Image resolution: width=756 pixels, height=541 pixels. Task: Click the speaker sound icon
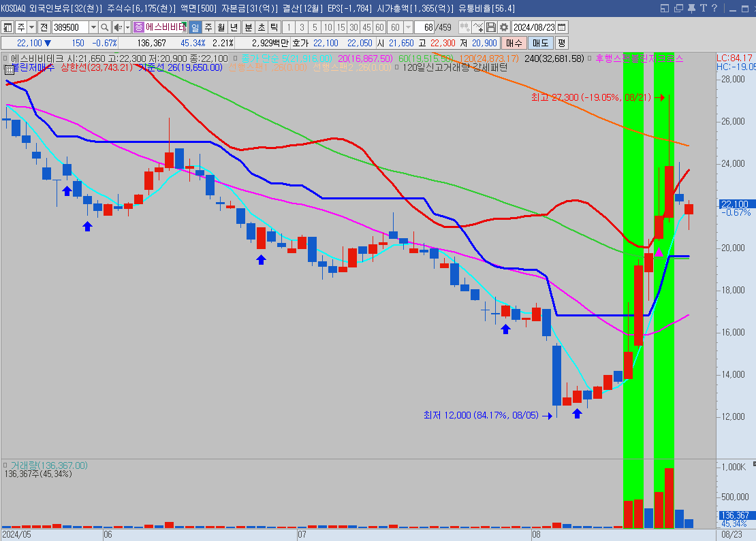tap(118, 27)
